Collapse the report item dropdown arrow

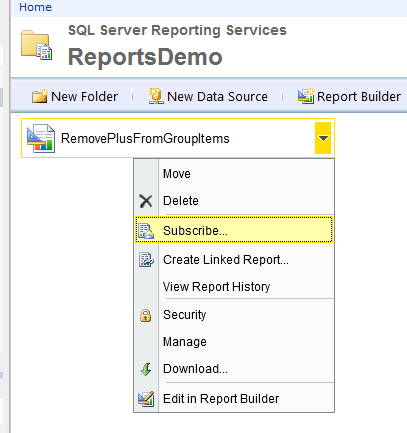click(x=323, y=138)
